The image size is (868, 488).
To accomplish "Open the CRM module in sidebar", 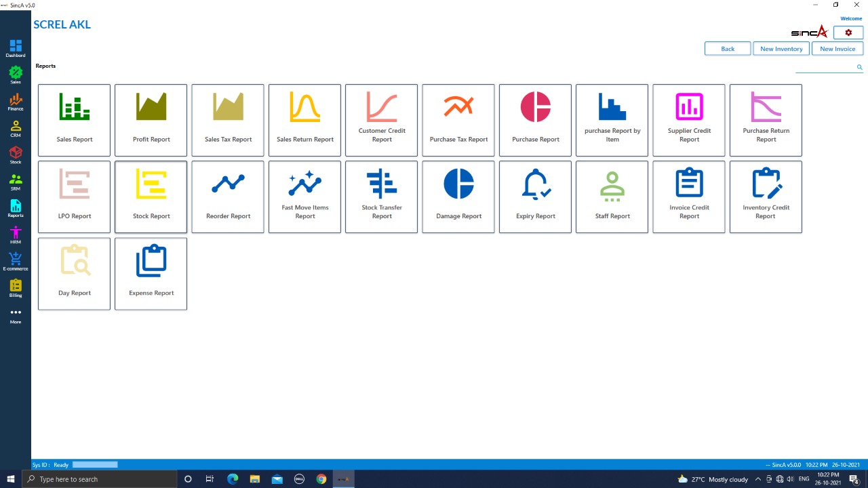I will coord(16,129).
